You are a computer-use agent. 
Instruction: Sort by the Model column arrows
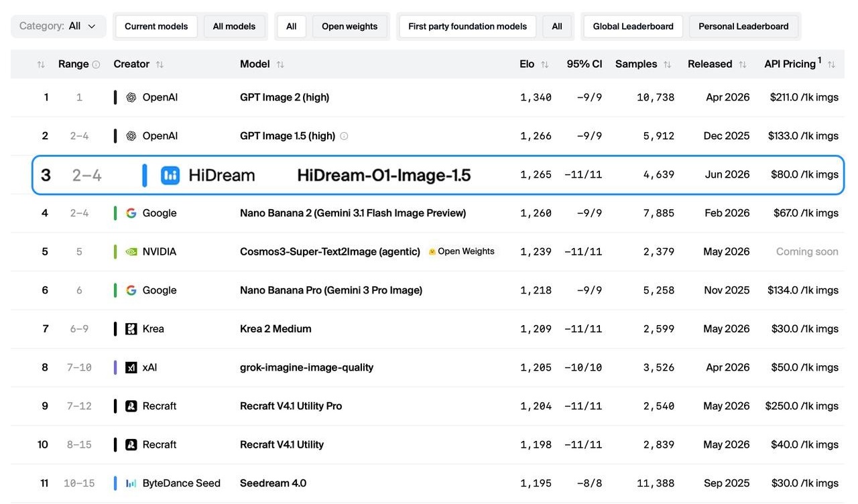(x=280, y=64)
